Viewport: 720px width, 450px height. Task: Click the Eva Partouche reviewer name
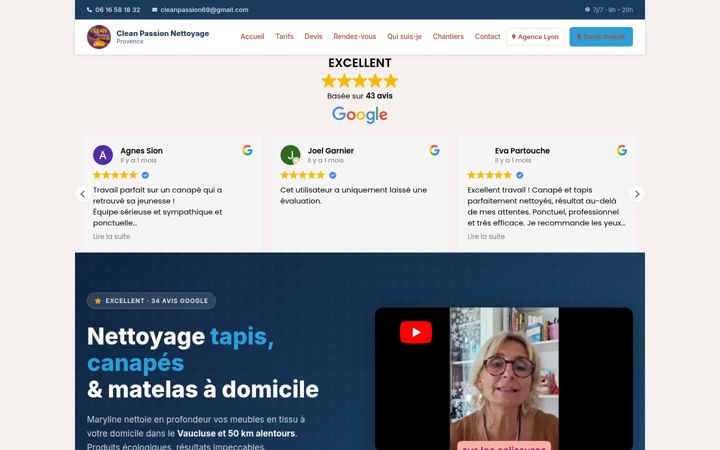click(x=522, y=151)
